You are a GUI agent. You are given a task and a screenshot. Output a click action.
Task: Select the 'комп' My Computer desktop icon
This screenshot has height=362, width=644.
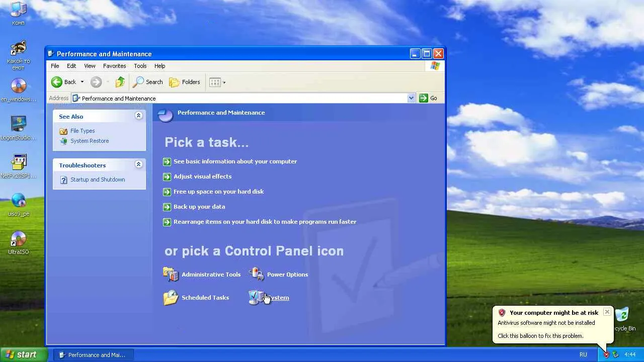tap(18, 14)
